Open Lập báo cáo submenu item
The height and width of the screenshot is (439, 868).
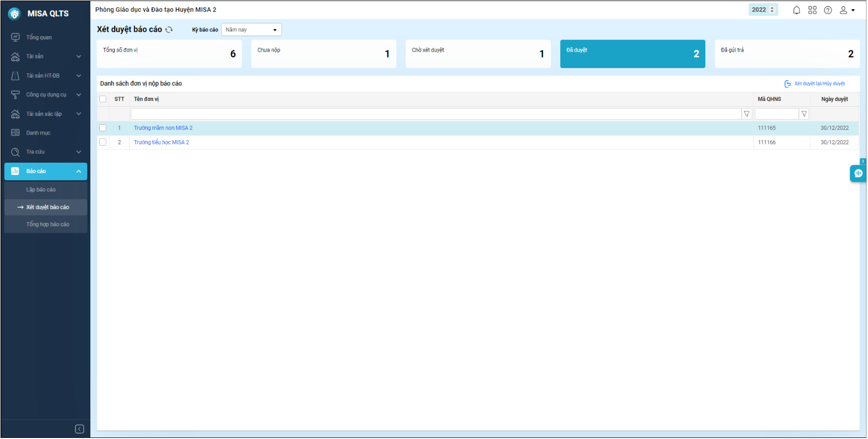pyautogui.click(x=46, y=190)
